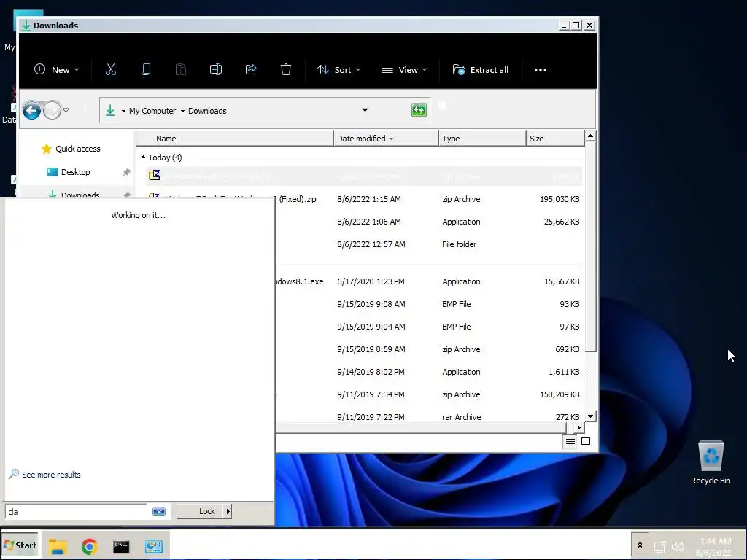The height and width of the screenshot is (560, 747).
Task: Expand the dropdown arrow before Downloads breadcrumb
Action: [x=182, y=111]
